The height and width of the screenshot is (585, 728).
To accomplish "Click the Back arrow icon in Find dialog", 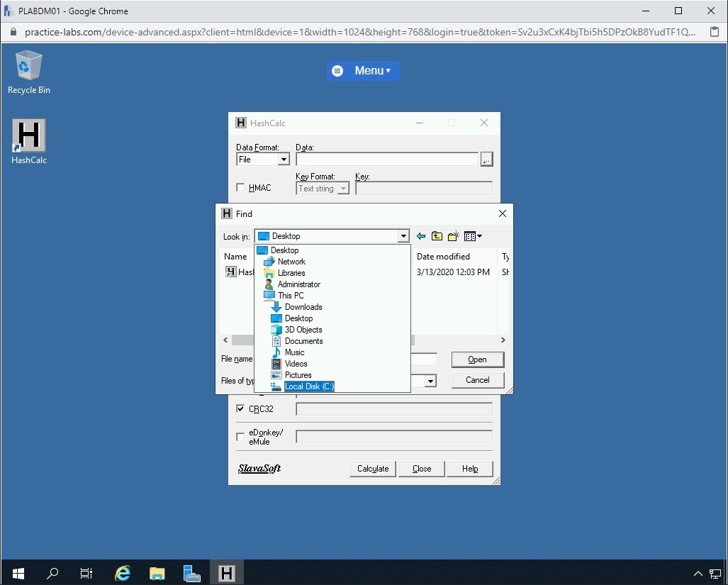I will 421,236.
